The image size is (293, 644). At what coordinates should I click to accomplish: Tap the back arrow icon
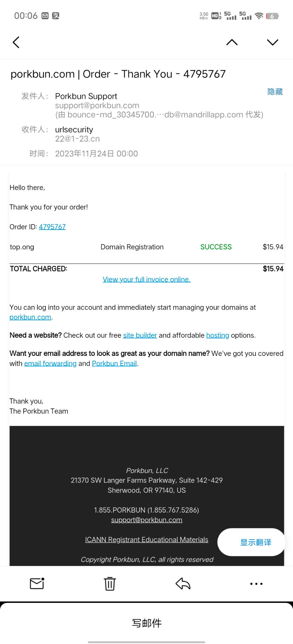click(16, 42)
